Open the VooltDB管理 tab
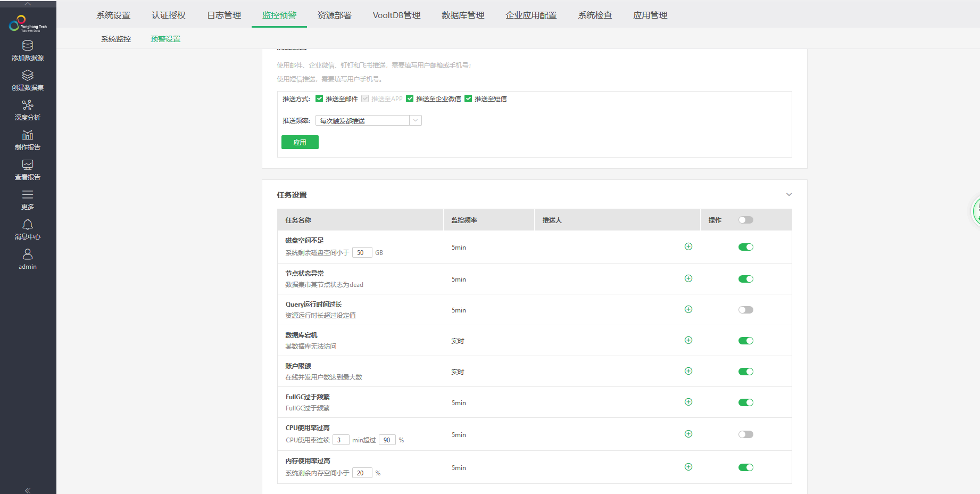 397,15
